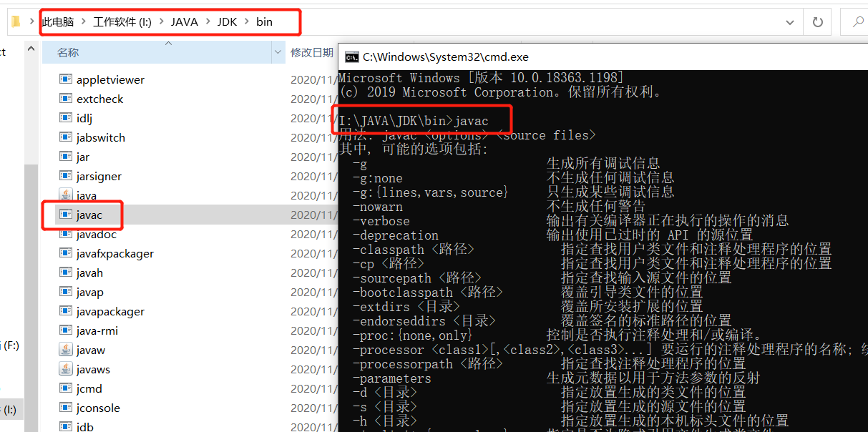This screenshot has width=868, height=432.
Task: Open the address bar history dropdown
Action: (789, 21)
